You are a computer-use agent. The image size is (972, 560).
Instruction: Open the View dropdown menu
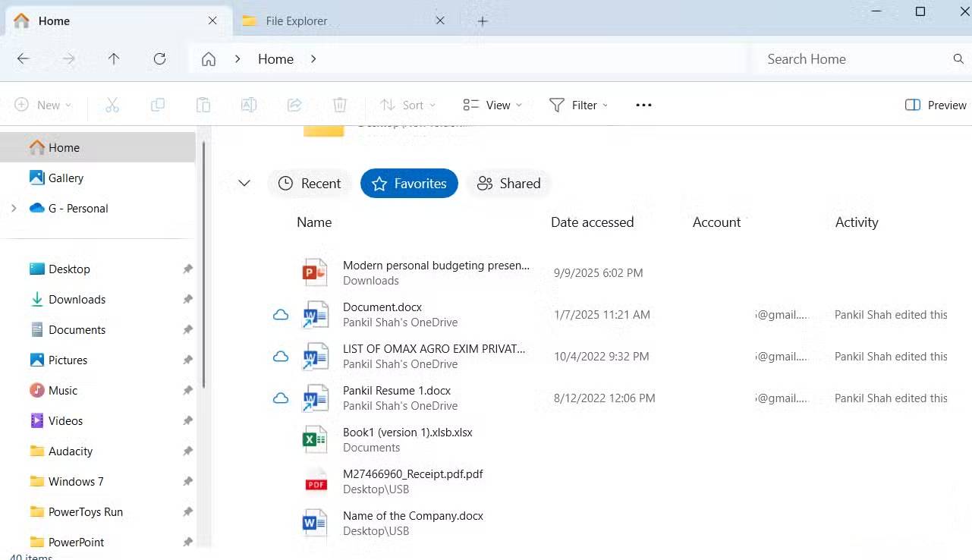[x=492, y=105]
